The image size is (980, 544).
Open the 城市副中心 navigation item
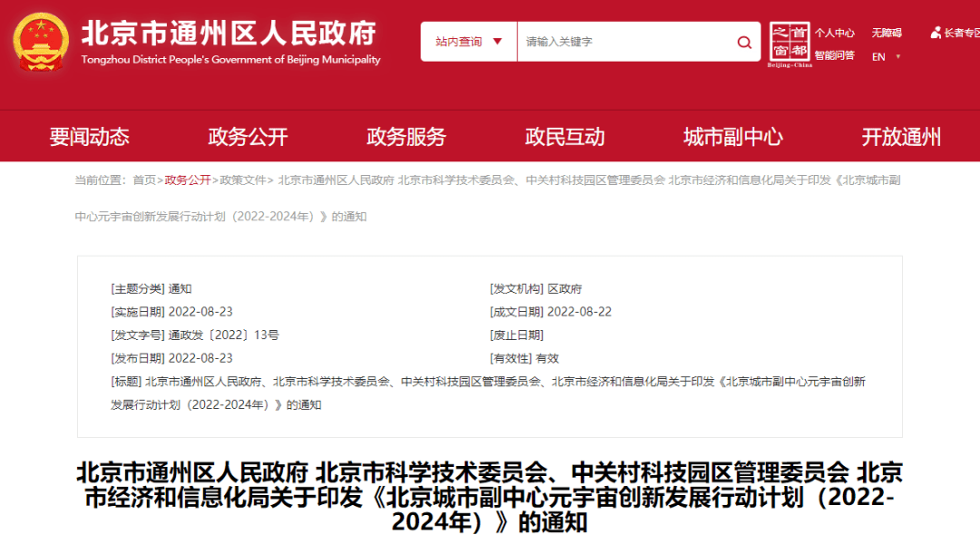pyautogui.click(x=733, y=137)
